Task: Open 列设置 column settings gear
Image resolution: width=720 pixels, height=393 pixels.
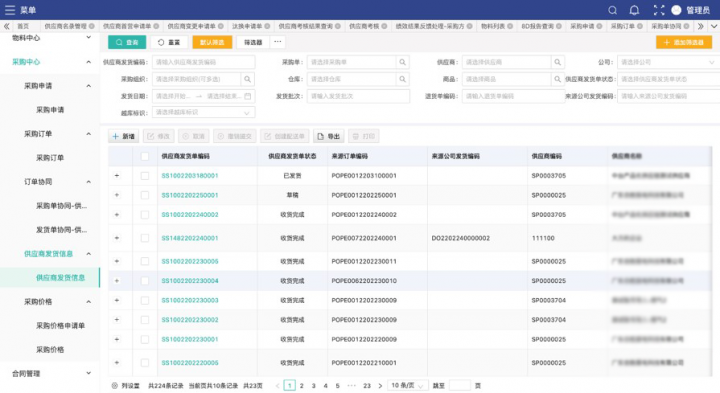Action: (x=115, y=386)
